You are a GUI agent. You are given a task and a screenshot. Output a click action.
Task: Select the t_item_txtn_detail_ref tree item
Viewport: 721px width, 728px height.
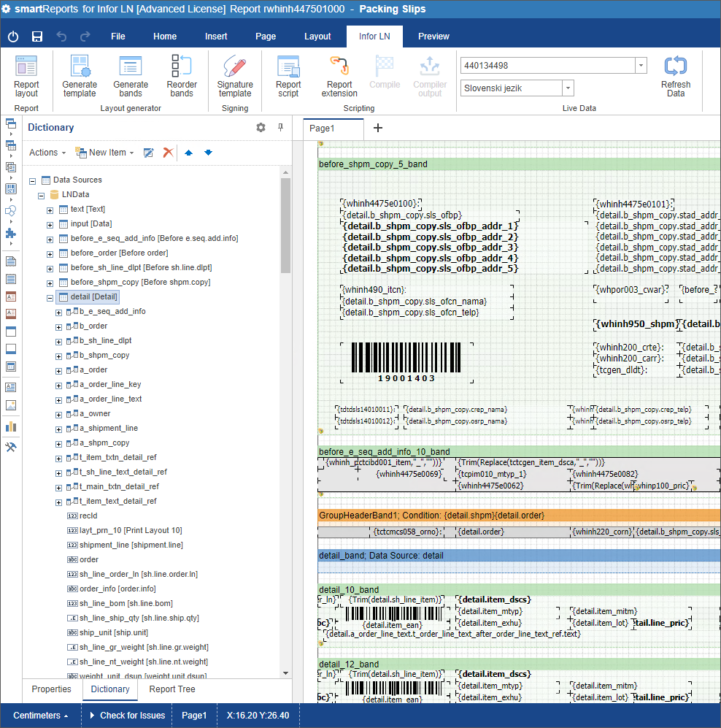tap(112, 457)
